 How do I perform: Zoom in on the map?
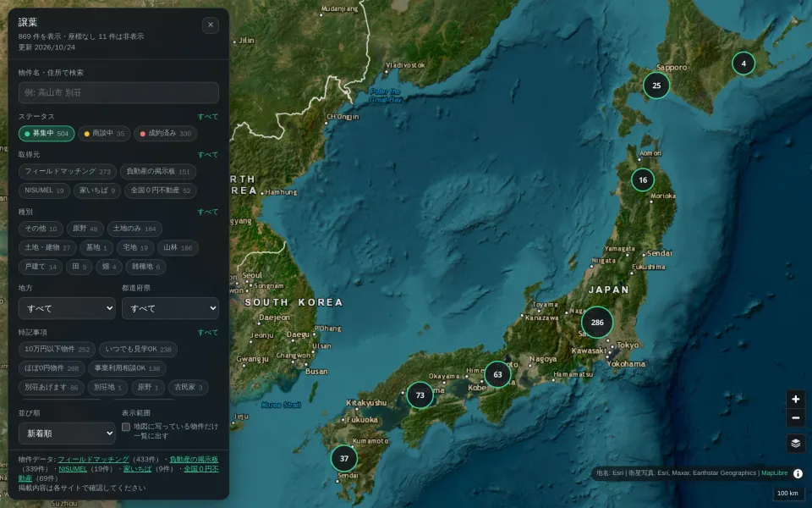[795, 399]
